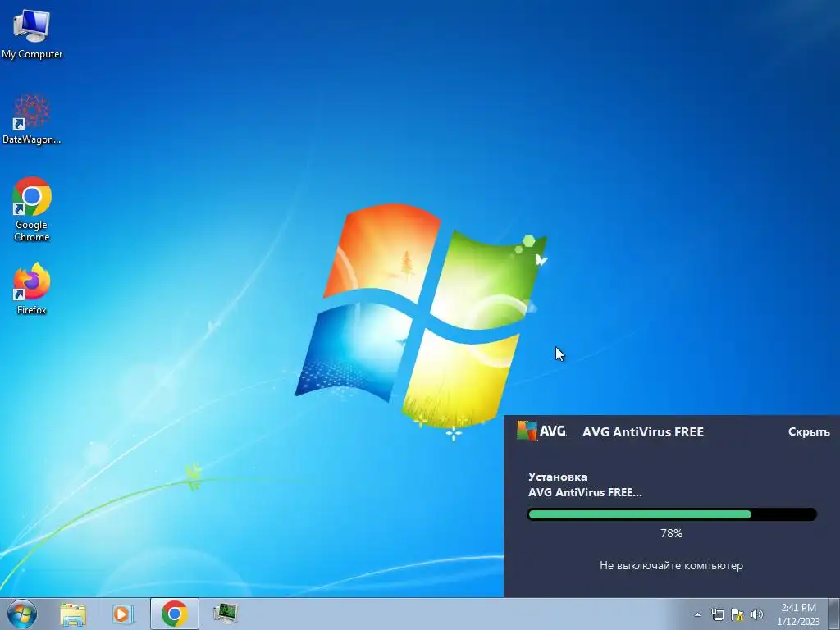Click the 78% progress text
Image resolution: width=840 pixels, height=630 pixels.
point(671,533)
